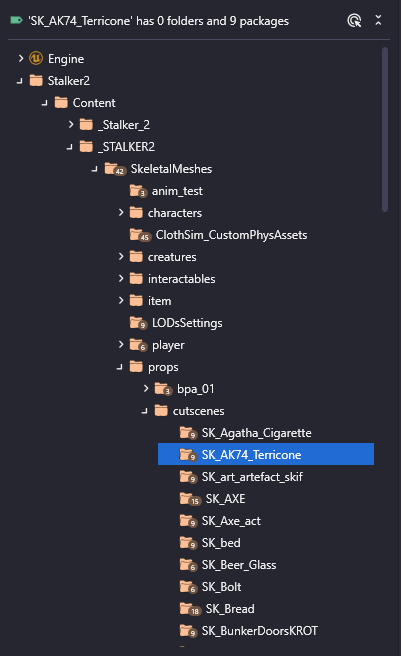
Task: Click the collapse-all arrows icon
Action: pos(378,20)
